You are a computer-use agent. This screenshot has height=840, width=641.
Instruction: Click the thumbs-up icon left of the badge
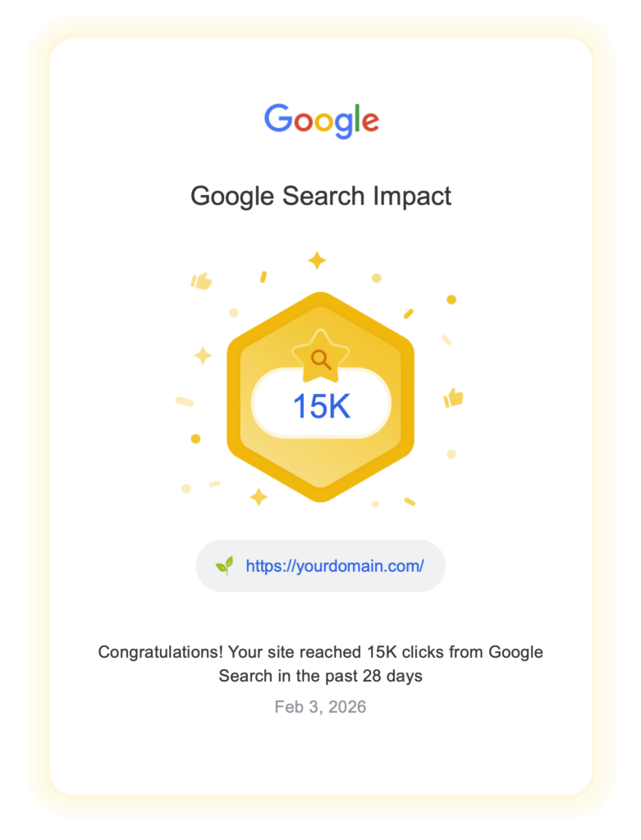[201, 281]
